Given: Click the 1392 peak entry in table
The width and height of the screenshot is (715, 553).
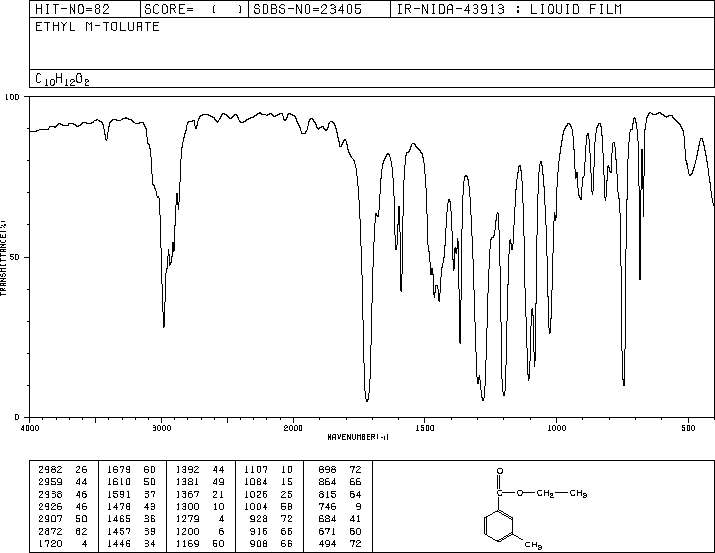Looking at the screenshot, I should click(x=187, y=470).
